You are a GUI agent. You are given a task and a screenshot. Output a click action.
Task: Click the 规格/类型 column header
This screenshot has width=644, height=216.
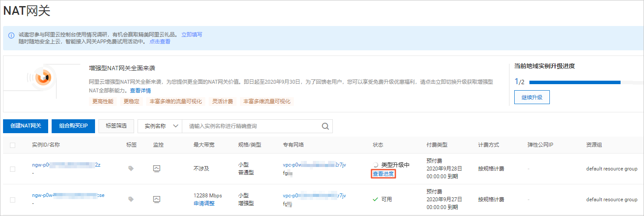(x=250, y=145)
